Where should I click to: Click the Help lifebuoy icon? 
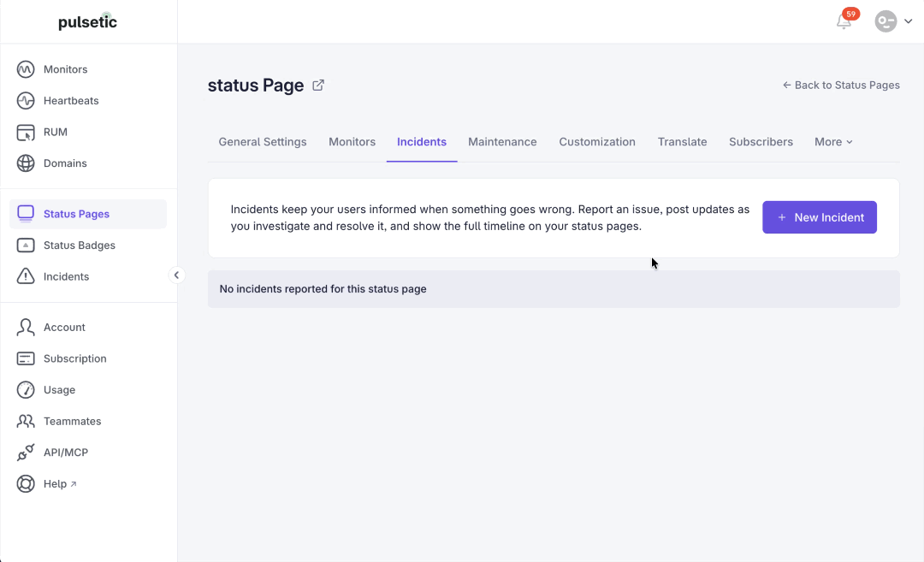click(26, 483)
